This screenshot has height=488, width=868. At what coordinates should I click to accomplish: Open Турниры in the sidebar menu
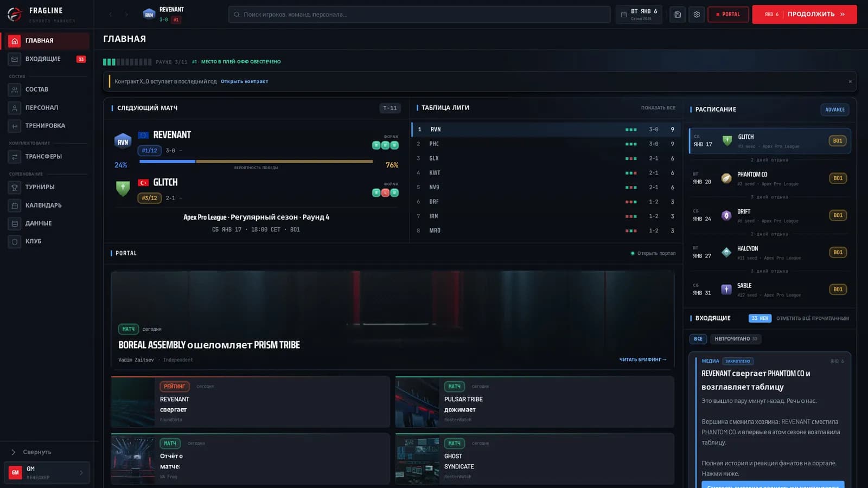click(x=48, y=187)
